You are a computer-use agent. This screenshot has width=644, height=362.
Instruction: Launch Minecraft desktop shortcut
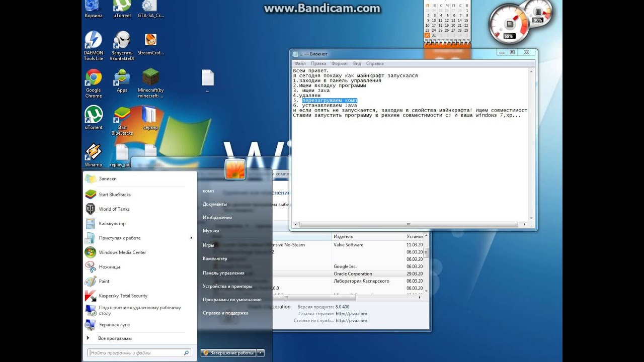pos(150,83)
